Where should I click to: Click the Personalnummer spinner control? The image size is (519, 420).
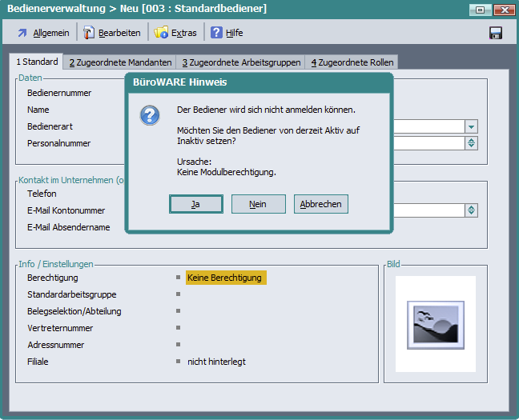coord(472,143)
